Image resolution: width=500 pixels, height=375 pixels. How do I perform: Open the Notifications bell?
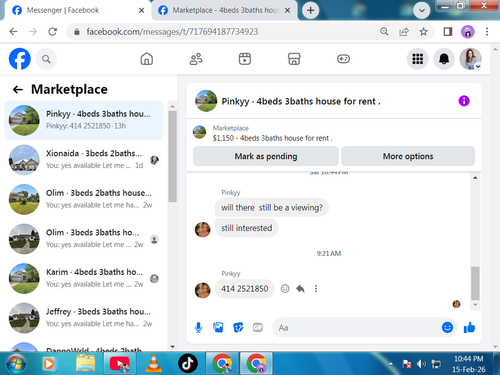coord(444,59)
